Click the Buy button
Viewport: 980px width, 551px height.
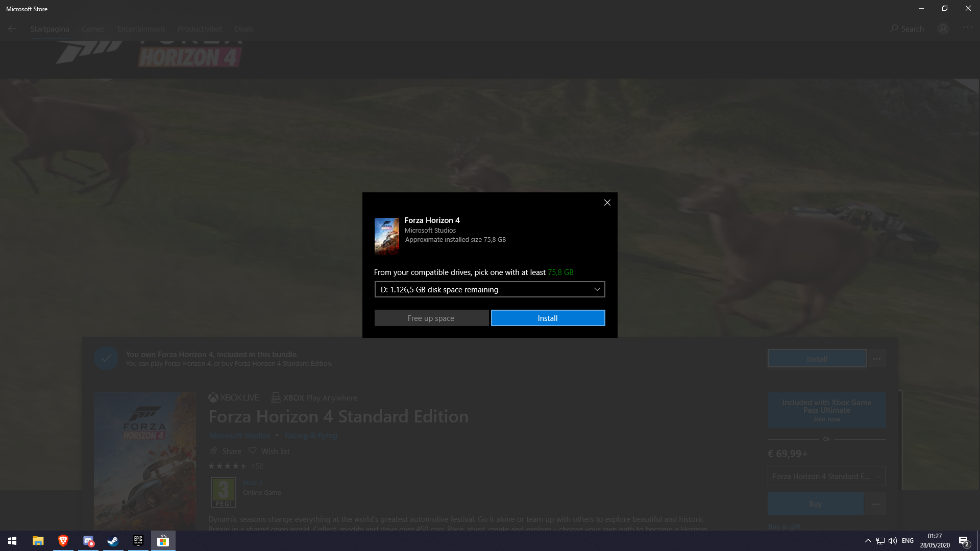click(815, 504)
